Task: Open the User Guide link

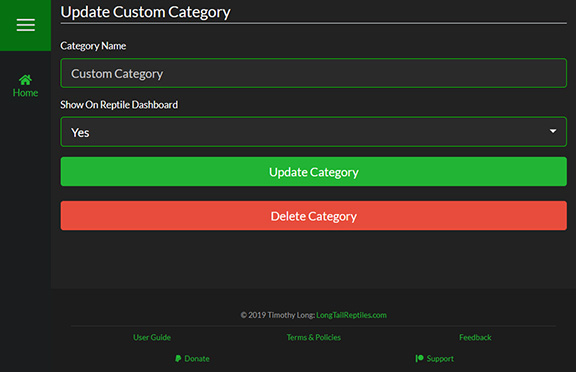Action: click(x=152, y=337)
